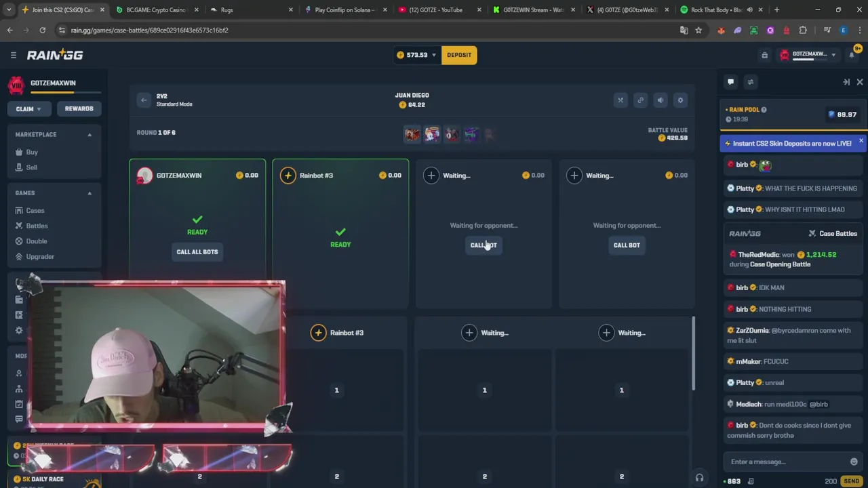The width and height of the screenshot is (868, 488).
Task: Click the address bar URL
Action: point(150,30)
